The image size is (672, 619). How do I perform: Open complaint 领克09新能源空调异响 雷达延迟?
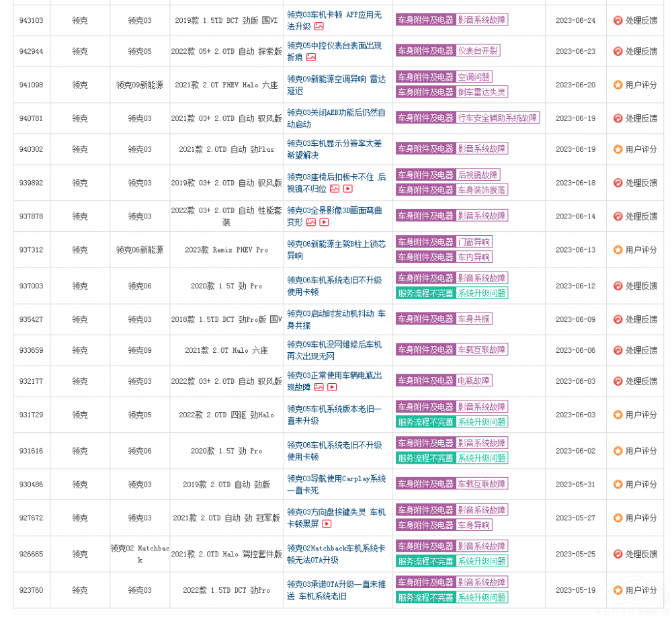(336, 85)
